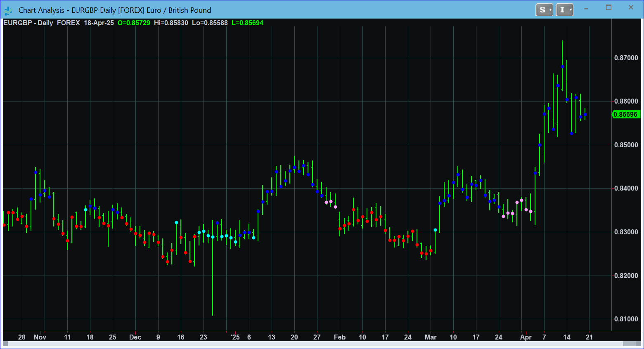The width and height of the screenshot is (644, 349).
Task: Click the TradeStation app icon in title bar
Action: [8, 10]
